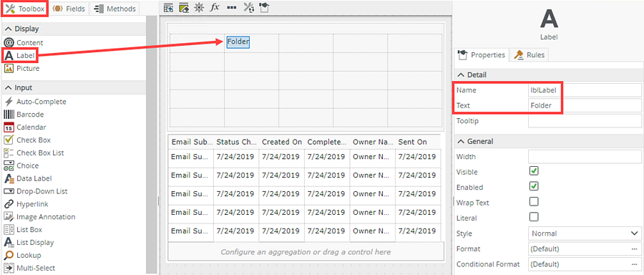Select the List Box control
This screenshot has height=275, width=644.
[23, 229]
